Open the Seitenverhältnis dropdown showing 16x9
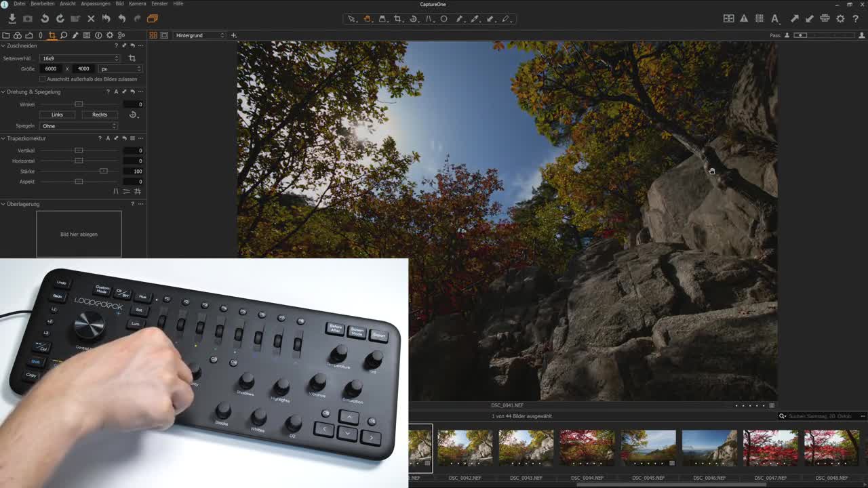 point(79,58)
